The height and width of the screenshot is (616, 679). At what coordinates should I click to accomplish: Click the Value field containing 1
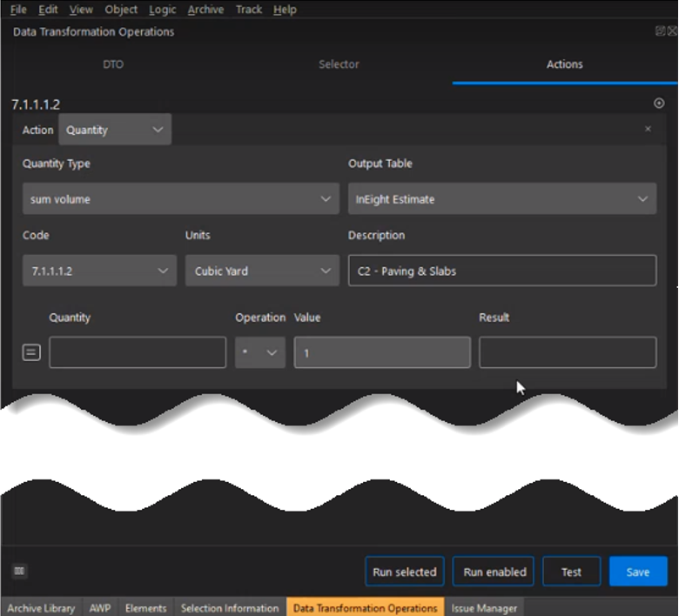[x=382, y=352]
